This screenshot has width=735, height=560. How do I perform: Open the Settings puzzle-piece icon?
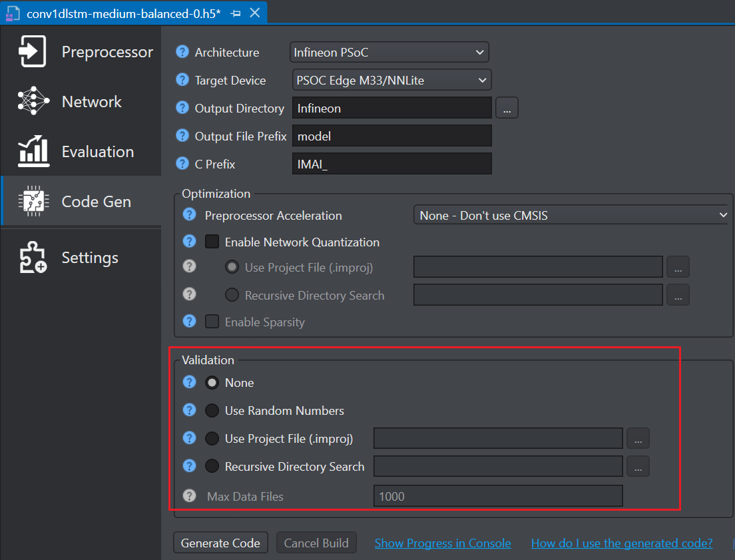tap(33, 257)
